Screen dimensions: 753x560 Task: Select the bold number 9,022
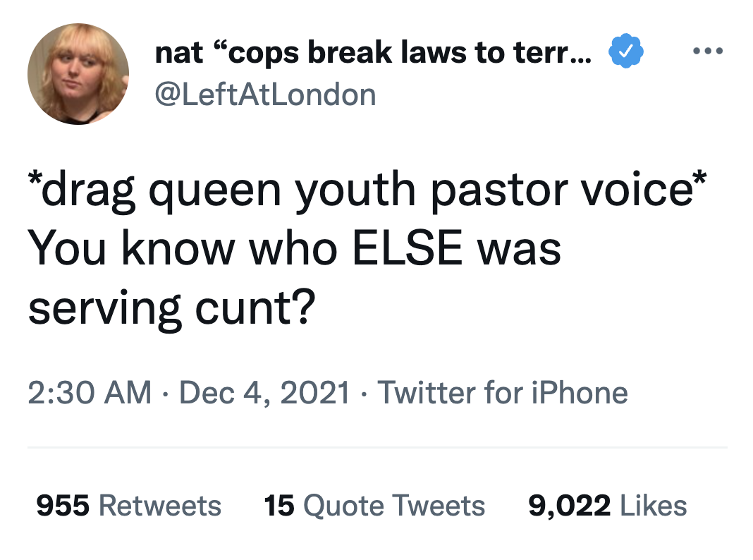tap(570, 506)
